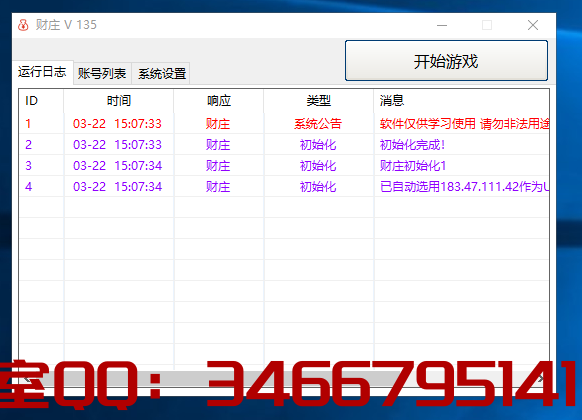Click the red 系统公告 type cell
The height and width of the screenshot is (420, 582).
click(318, 124)
